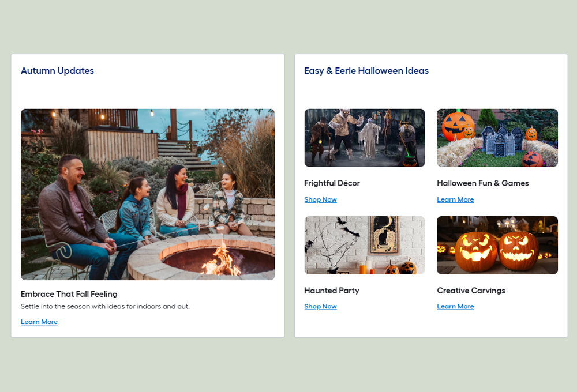Open Learn More for Halloween Fun & Games
577x392 pixels.
[455, 199]
